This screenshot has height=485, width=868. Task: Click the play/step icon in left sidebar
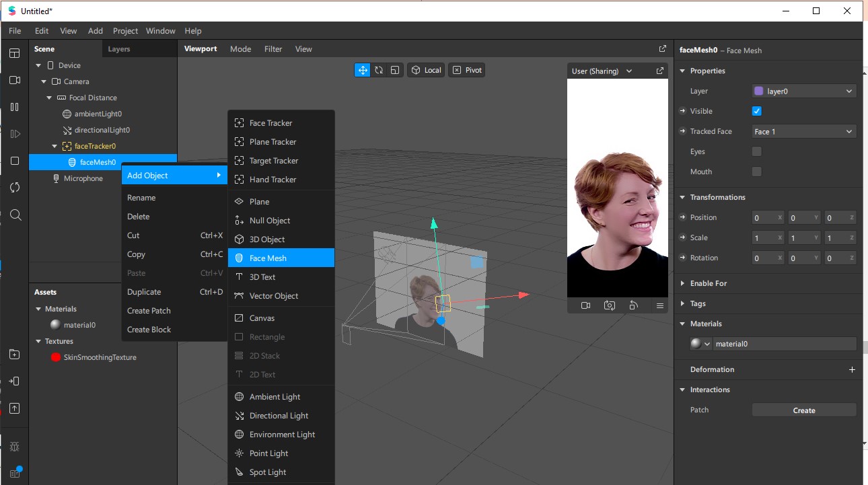pyautogui.click(x=15, y=134)
